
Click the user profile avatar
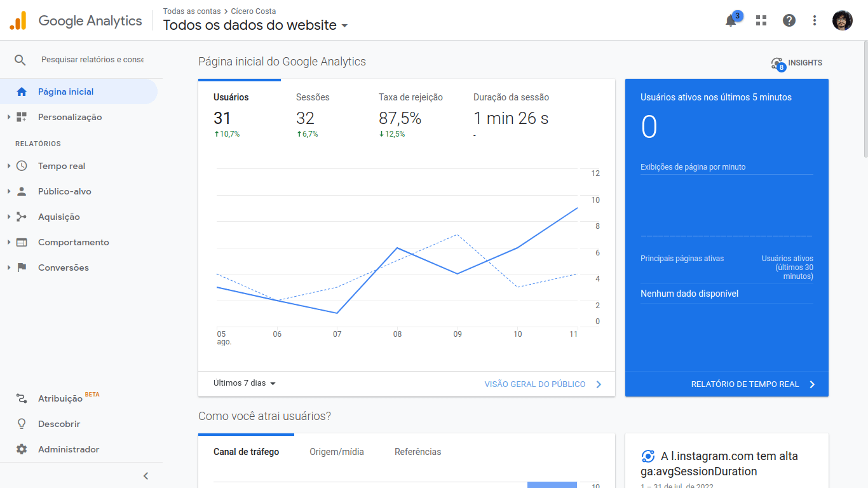pos(843,20)
